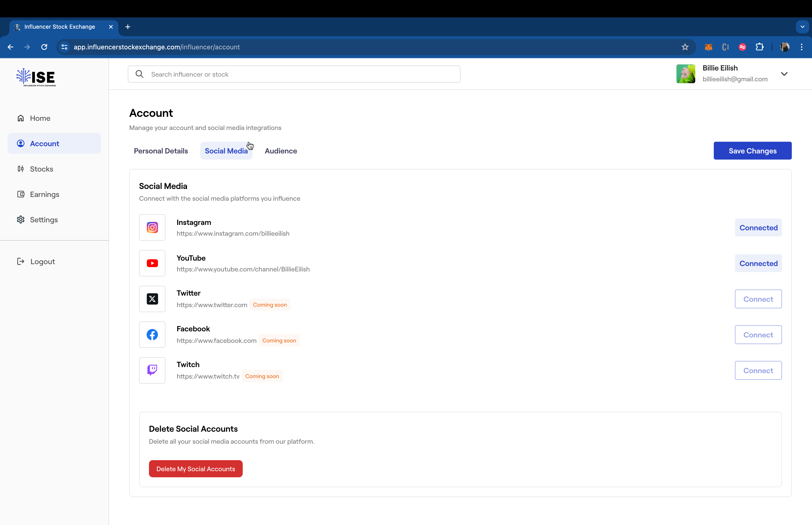This screenshot has height=525, width=812.
Task: Click billieeilish@gmail.com email text
Action: click(735, 79)
